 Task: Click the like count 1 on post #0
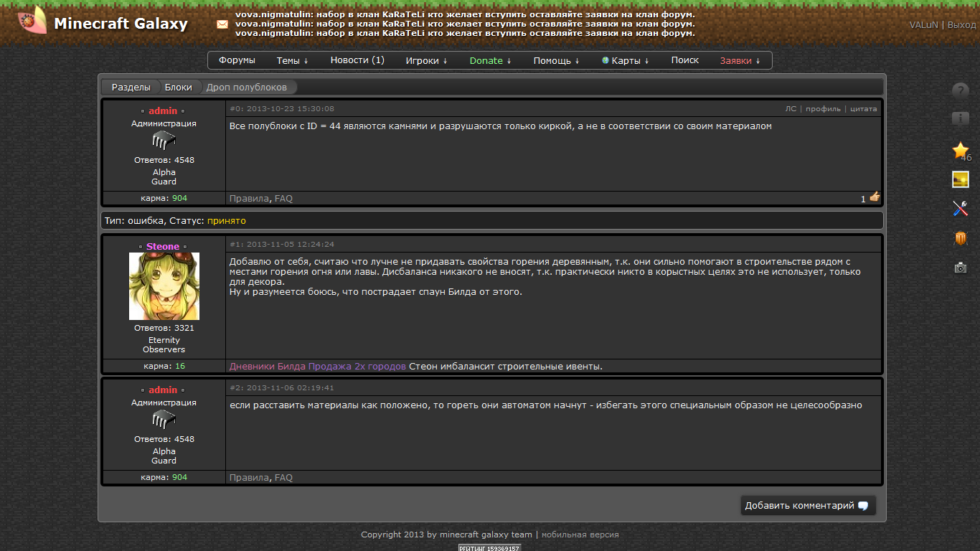(863, 199)
